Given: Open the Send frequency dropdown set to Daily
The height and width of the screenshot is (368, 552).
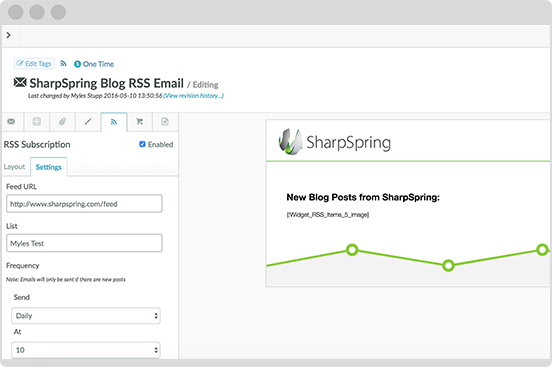Looking at the screenshot, I should (86, 316).
